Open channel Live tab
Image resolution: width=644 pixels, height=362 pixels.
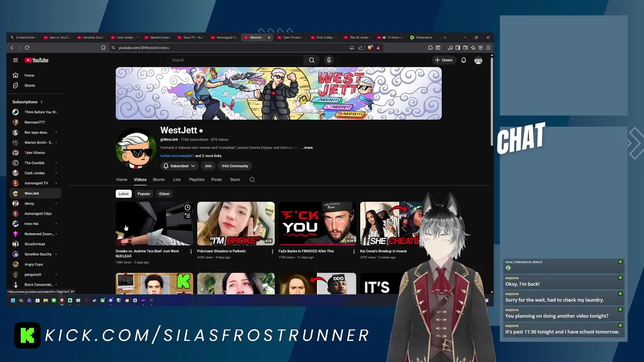point(177,179)
